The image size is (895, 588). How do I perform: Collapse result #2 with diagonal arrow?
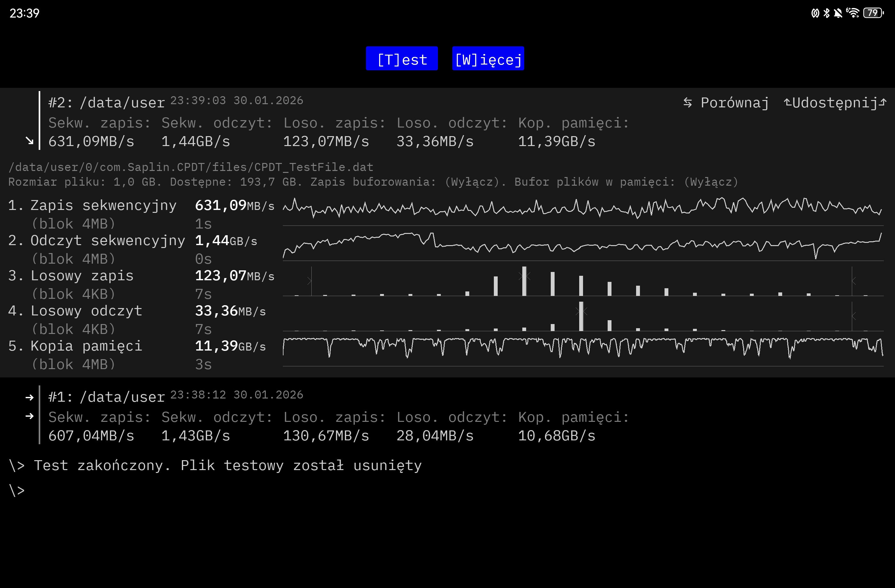29,141
